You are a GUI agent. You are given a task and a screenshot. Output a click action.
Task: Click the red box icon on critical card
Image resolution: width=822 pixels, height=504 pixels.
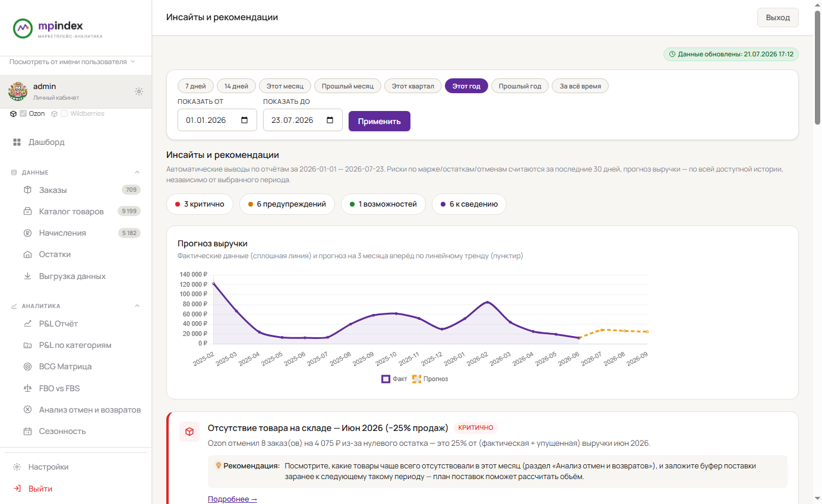coord(189,432)
